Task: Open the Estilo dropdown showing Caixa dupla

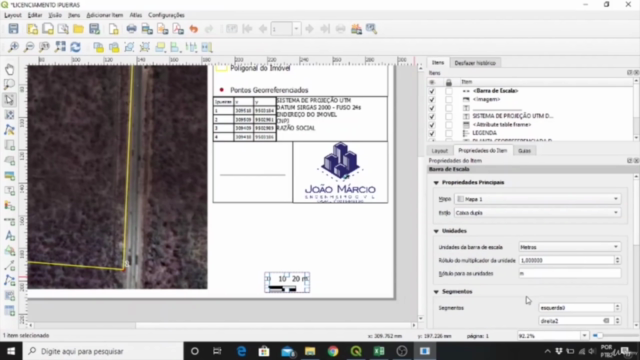Action: (x=538, y=213)
